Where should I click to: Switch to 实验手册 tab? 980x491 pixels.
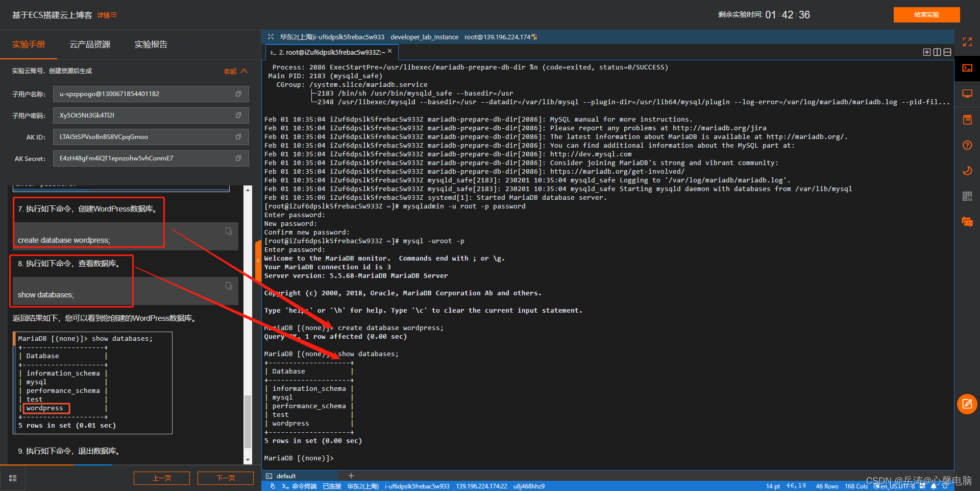pyautogui.click(x=29, y=44)
